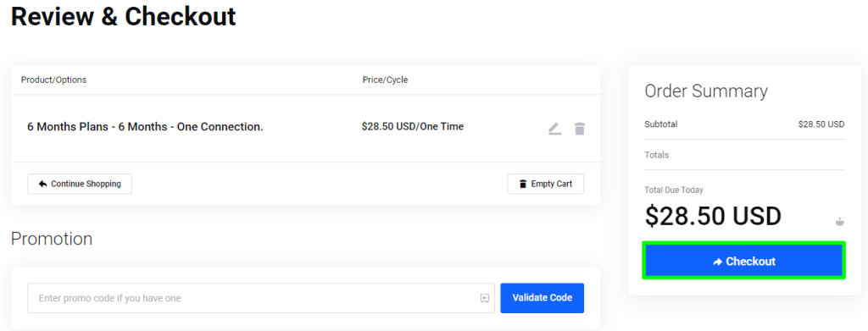Click the reply arrow icon on Continue Shopping

42,184
